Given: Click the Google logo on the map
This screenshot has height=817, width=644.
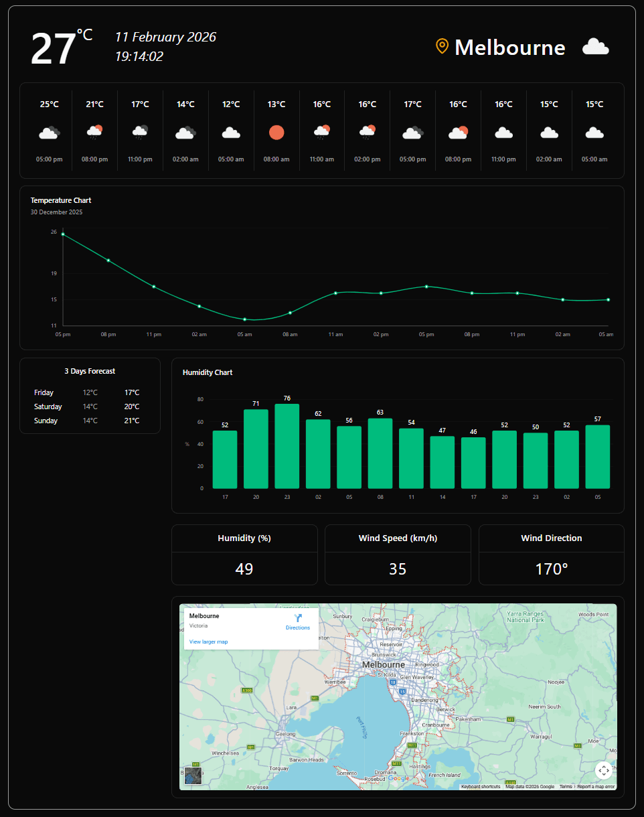Looking at the screenshot, I should click(x=399, y=778).
